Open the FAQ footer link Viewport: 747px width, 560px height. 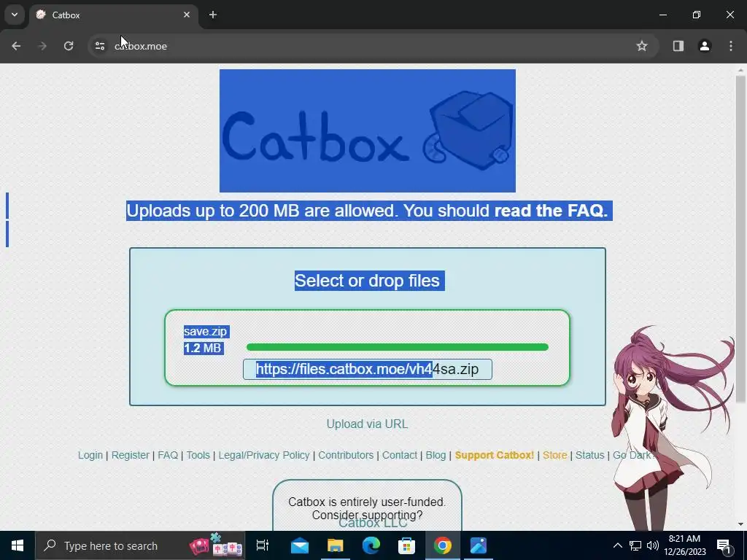(168, 455)
